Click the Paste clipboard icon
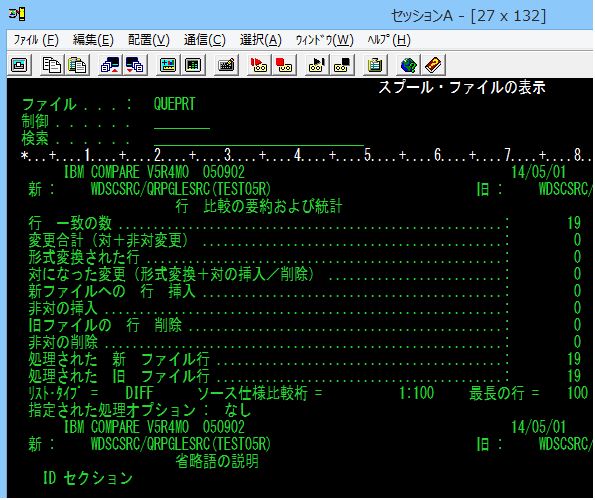The width and height of the screenshot is (595, 500). [x=77, y=65]
